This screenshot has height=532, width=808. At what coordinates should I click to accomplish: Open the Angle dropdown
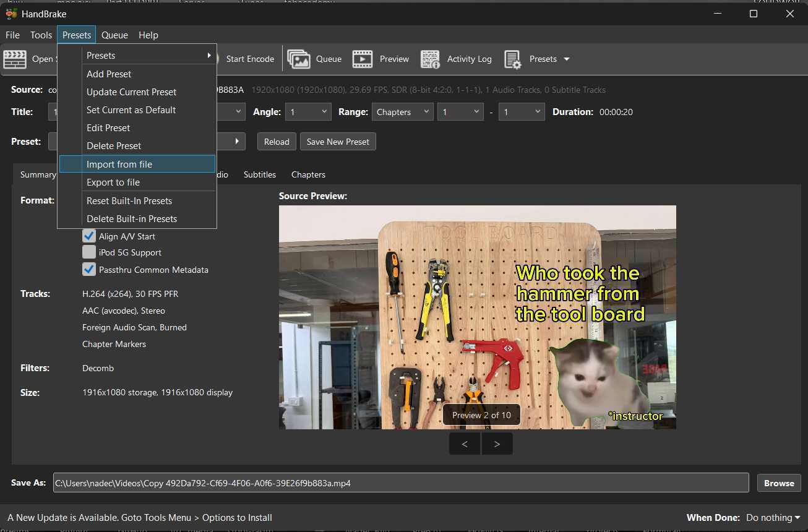(x=308, y=112)
